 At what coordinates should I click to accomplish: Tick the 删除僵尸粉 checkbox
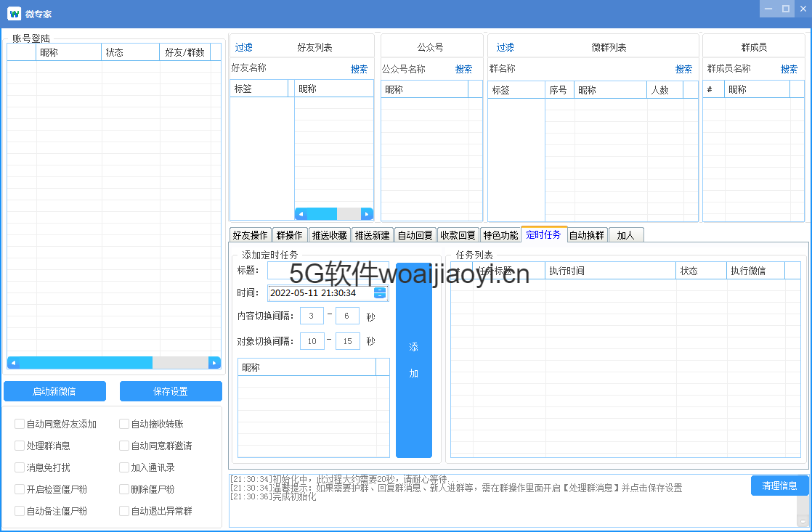pos(124,489)
